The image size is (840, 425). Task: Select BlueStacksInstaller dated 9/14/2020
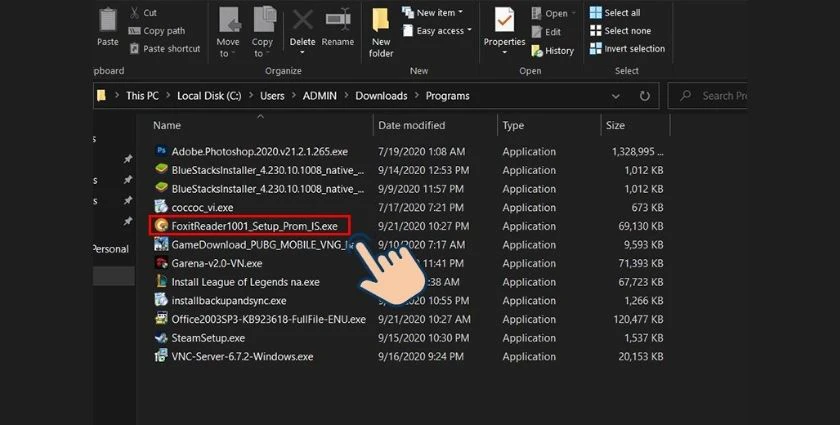(x=267, y=170)
